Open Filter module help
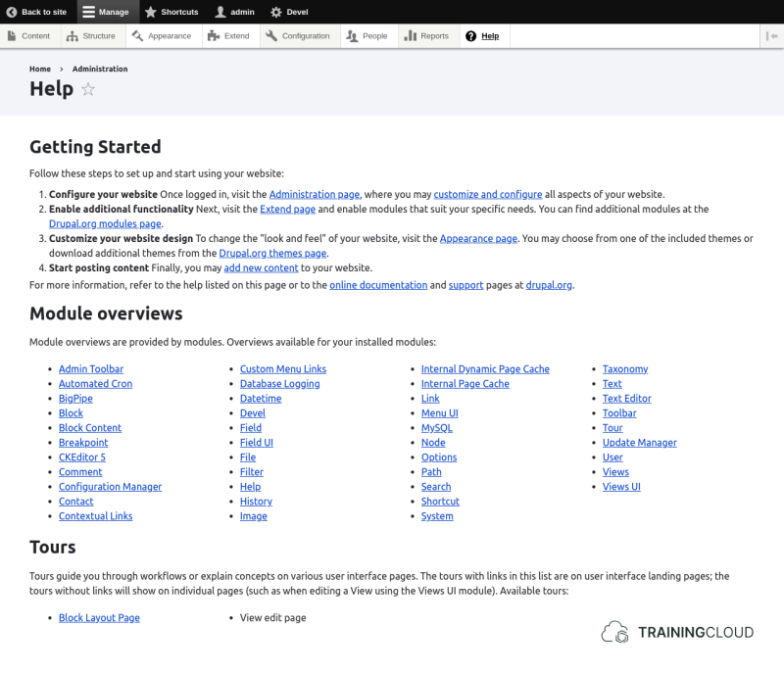This screenshot has height=674, width=784. click(252, 472)
